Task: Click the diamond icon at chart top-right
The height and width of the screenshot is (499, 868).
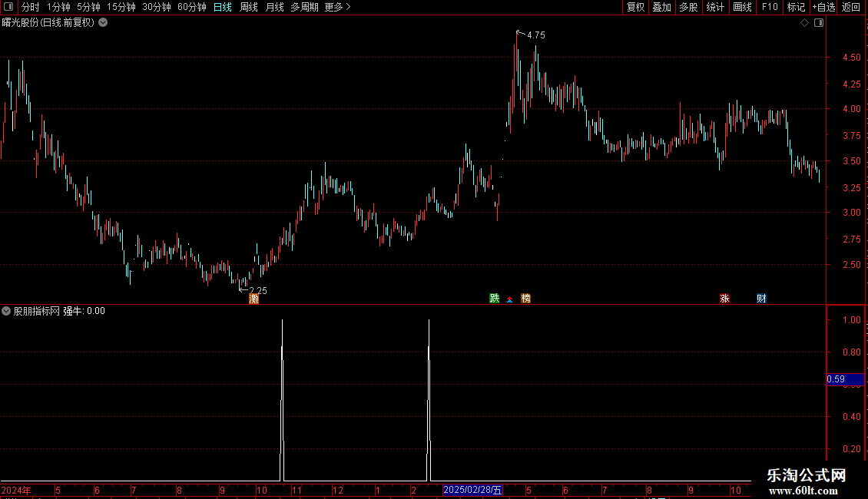Action: [805, 23]
